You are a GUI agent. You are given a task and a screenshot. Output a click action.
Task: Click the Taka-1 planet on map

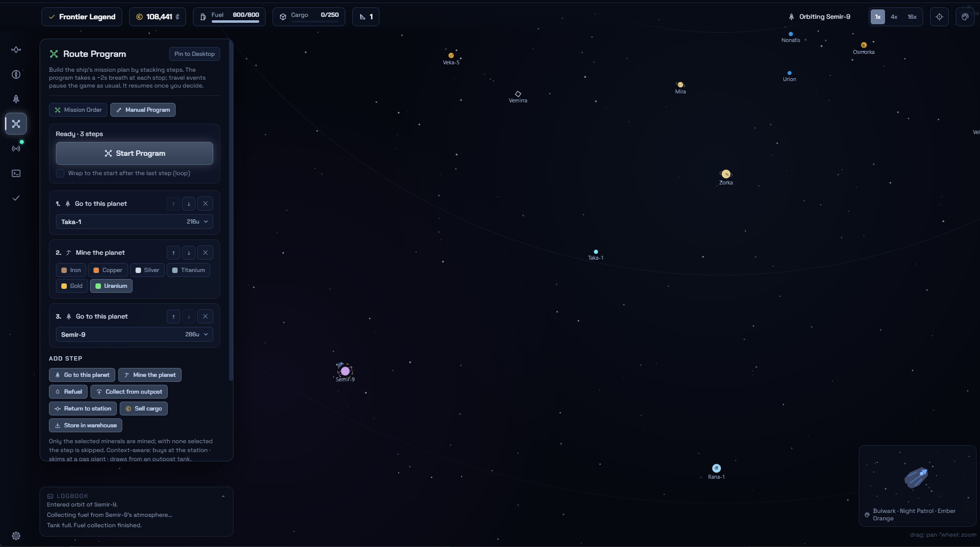coord(596,252)
